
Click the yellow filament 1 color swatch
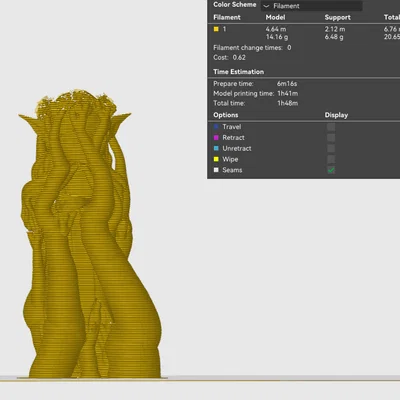216,29
